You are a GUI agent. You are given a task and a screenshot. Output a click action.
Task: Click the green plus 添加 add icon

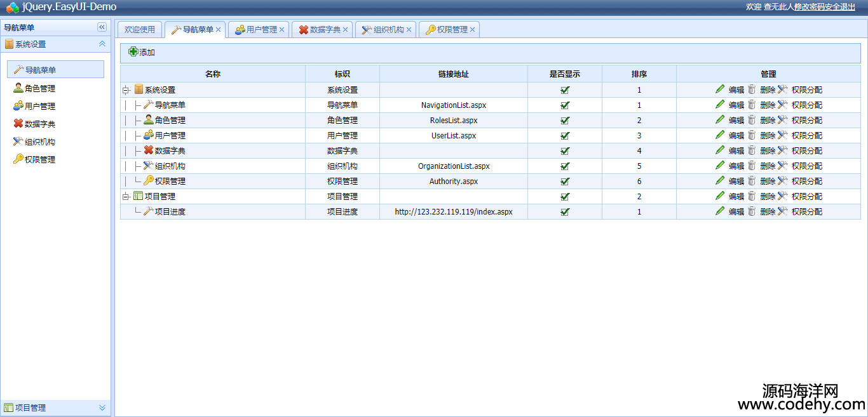[133, 52]
